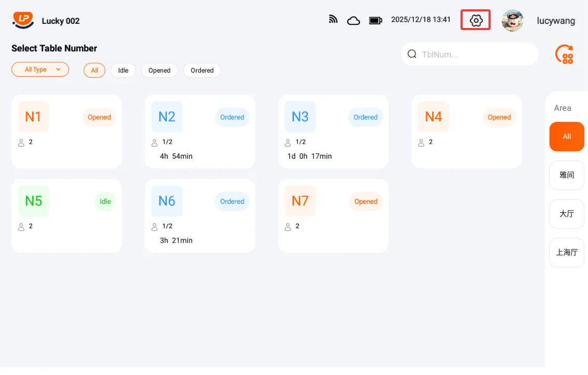
Task: Expand the All Type dropdown
Action: tap(40, 70)
